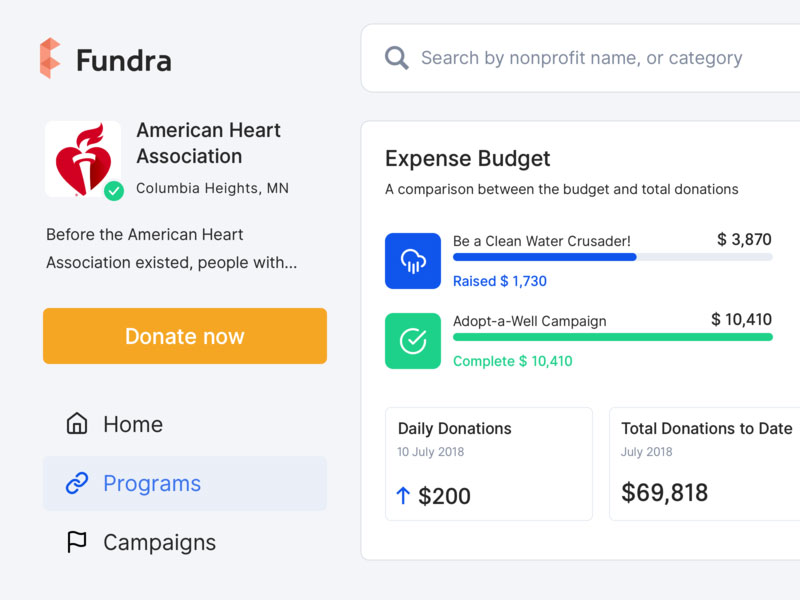Click the Campaigns flag icon
The height and width of the screenshot is (600, 800).
tap(77, 542)
